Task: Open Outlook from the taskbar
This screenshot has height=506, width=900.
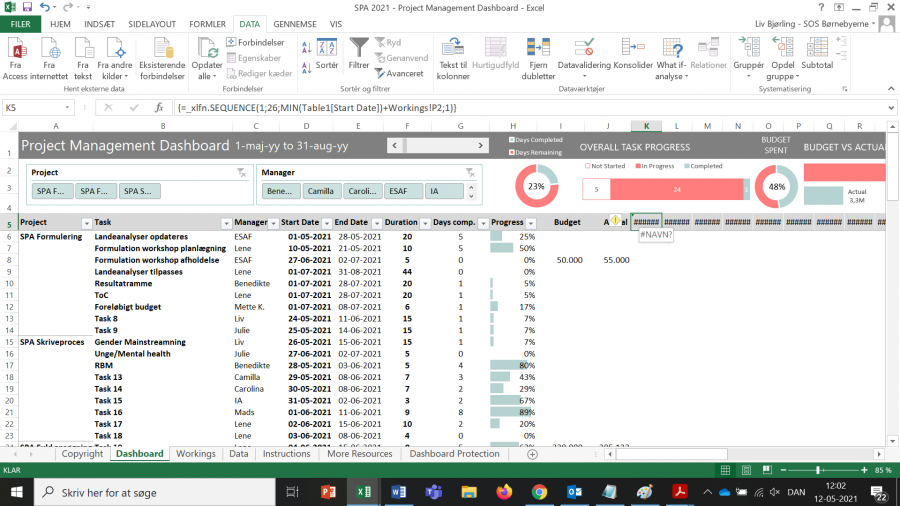Action: tap(574, 492)
